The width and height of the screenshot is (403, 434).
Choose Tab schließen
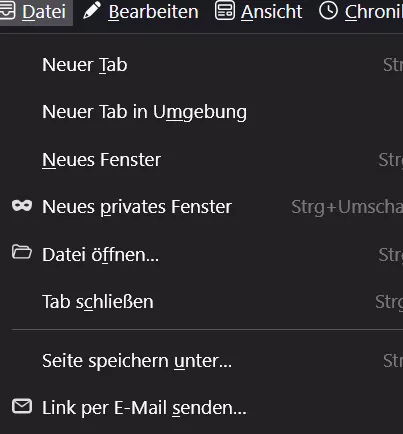pyautogui.click(x=203, y=302)
